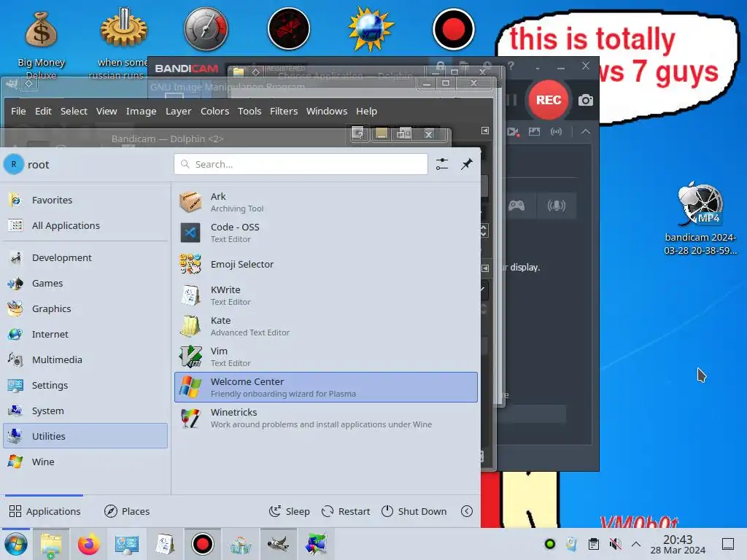Viewport: 747px width, 560px height.
Task: Click the root user avatar
Action: [x=14, y=164]
